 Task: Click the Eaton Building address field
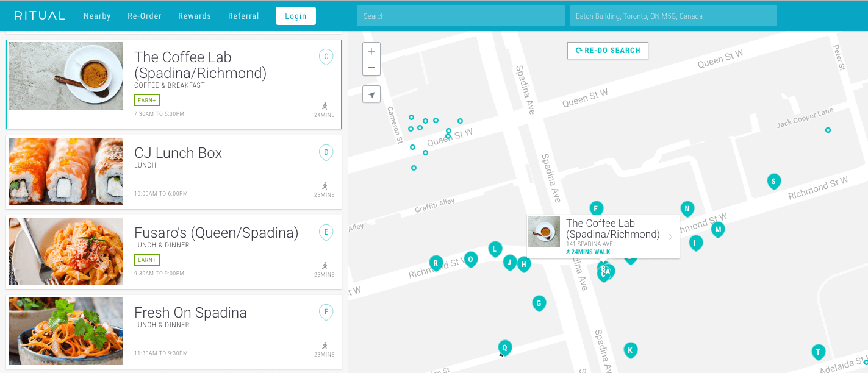click(673, 16)
